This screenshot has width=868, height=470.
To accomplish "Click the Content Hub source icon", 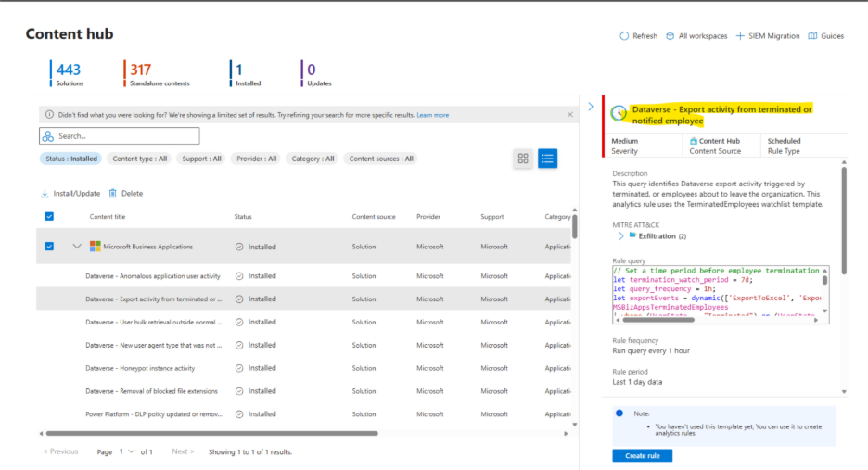I will point(693,141).
